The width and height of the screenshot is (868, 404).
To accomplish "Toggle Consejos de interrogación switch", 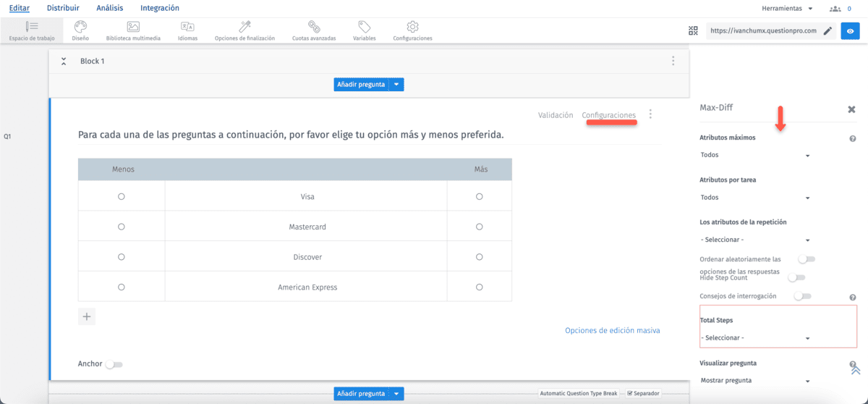I will click(x=802, y=296).
